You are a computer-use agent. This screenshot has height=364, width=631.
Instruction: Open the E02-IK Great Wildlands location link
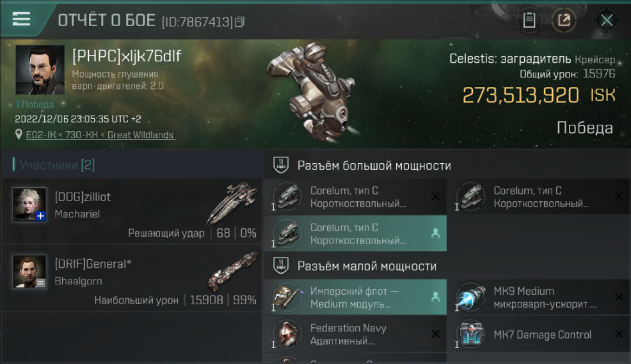coord(100,135)
